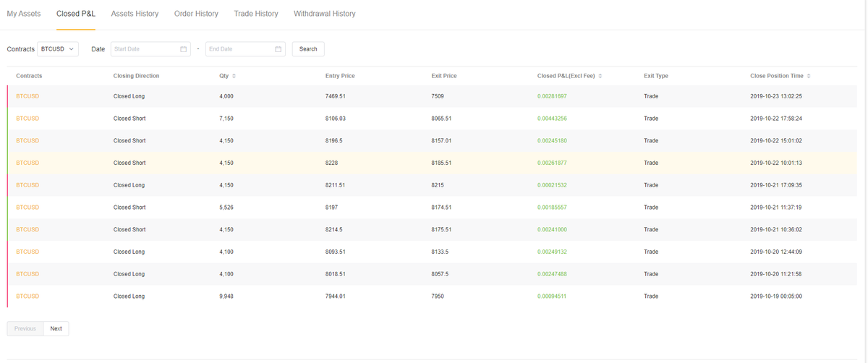Select the Closed P&L tab
This screenshot has height=363, width=868.
pyautogui.click(x=76, y=14)
